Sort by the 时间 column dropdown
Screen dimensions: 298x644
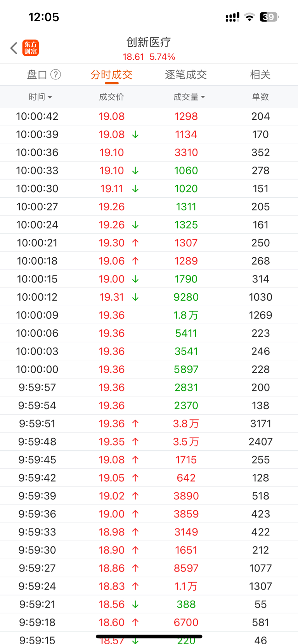40,97
